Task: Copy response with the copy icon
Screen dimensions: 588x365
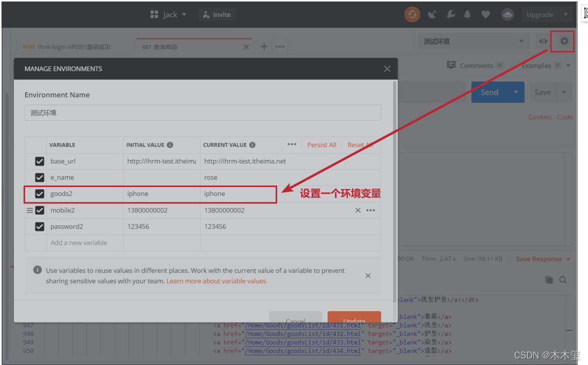Action: (x=549, y=280)
